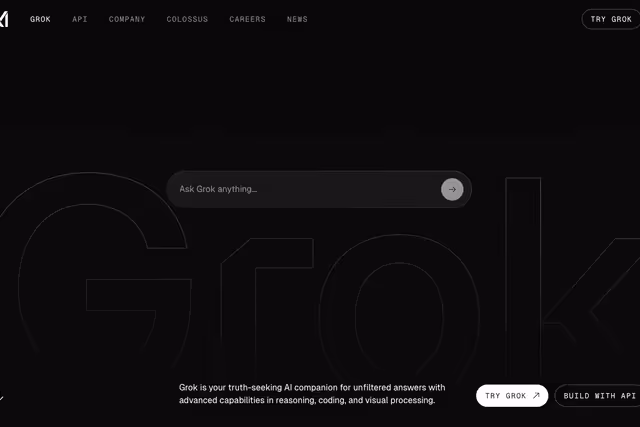Visit the CAREERS page
Screen dimensions: 640x427
click(247, 19)
